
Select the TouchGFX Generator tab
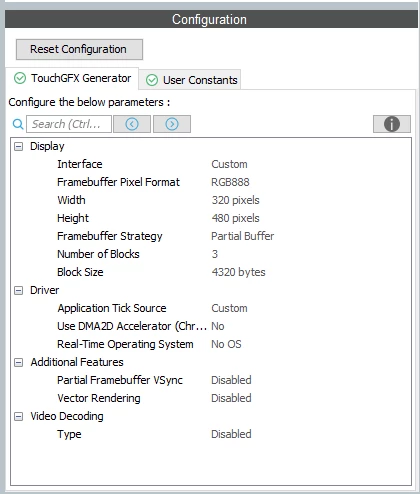click(x=72, y=78)
